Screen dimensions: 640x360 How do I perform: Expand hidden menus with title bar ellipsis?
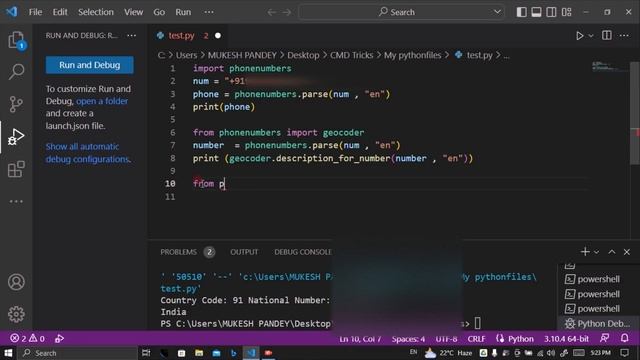coord(209,12)
